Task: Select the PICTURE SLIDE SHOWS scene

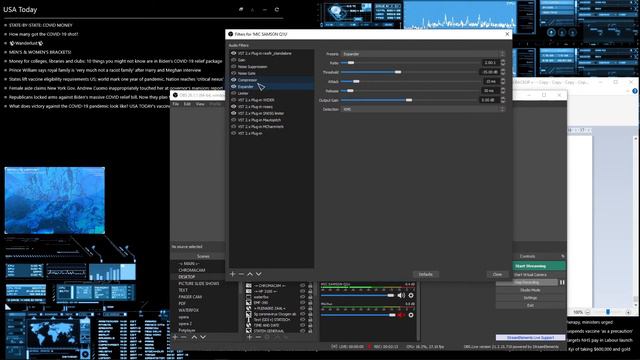Action: [199, 283]
